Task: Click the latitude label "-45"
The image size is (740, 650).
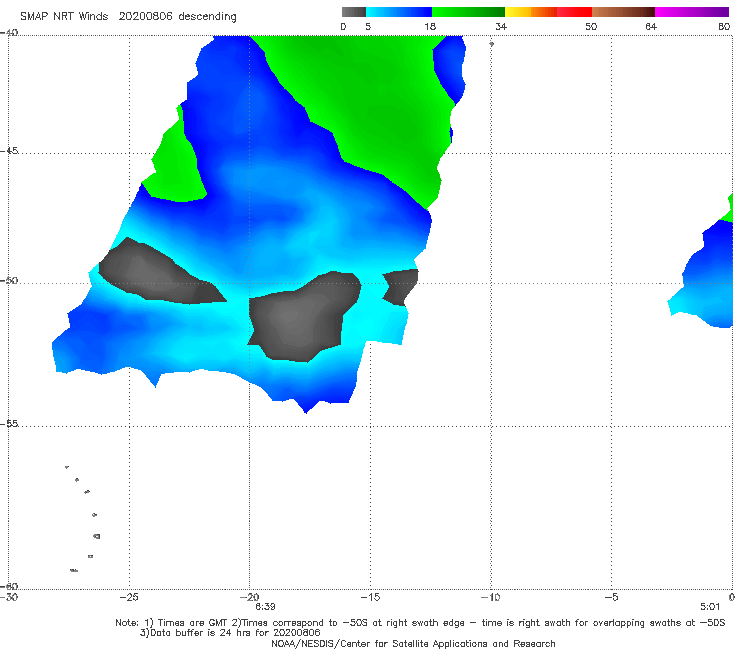Action: click(x=9, y=151)
